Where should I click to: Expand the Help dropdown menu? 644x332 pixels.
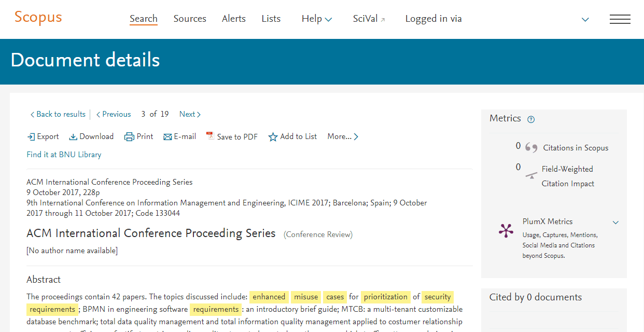pos(317,19)
